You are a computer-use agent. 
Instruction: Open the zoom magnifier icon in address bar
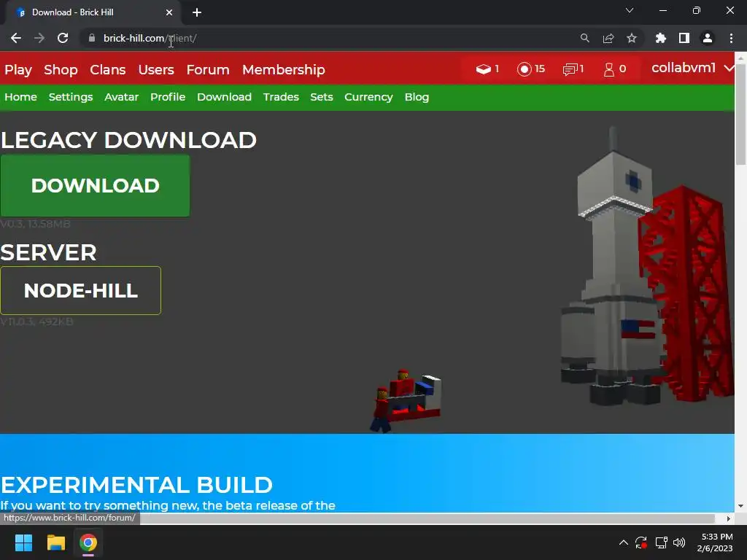[584, 38]
